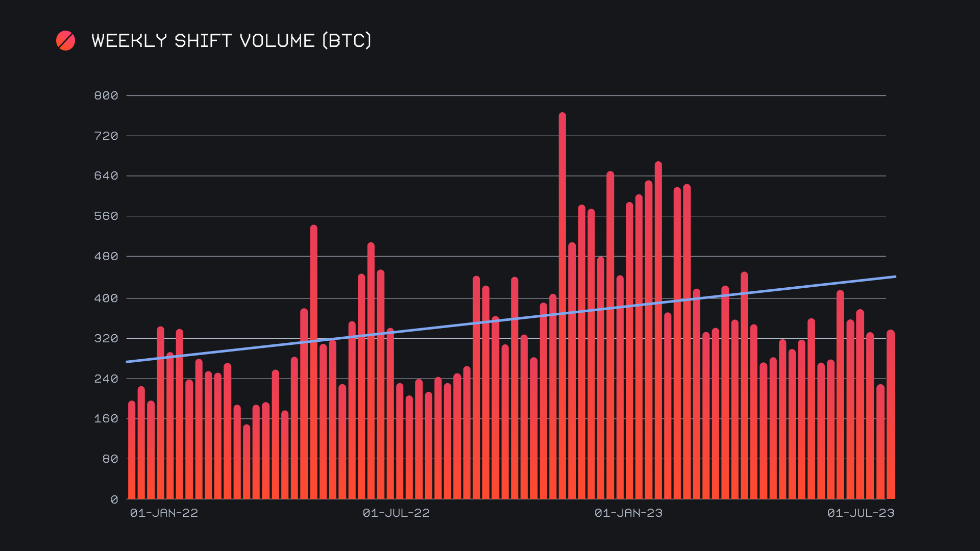This screenshot has width=980, height=551.
Task: Click the 01-JUL-22 x-axis date label
Action: coord(396,513)
